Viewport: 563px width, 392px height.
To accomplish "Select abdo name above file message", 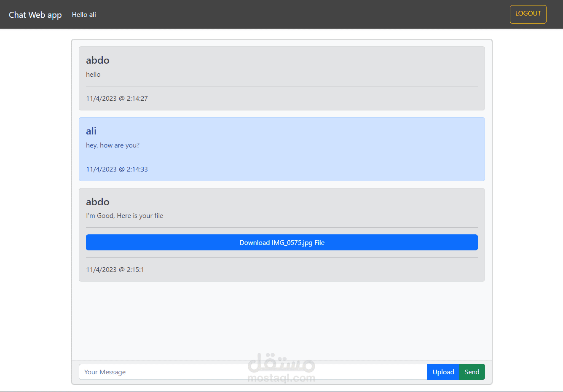I will tap(98, 202).
